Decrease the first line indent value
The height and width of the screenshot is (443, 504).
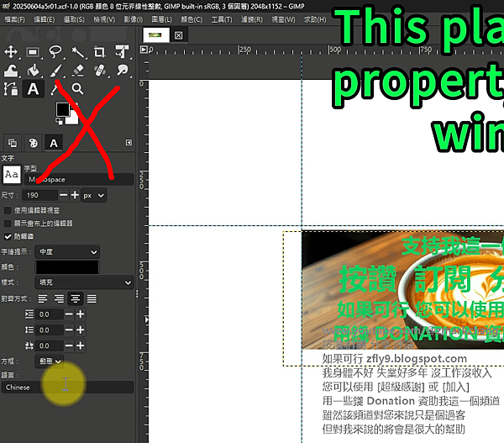(69, 314)
